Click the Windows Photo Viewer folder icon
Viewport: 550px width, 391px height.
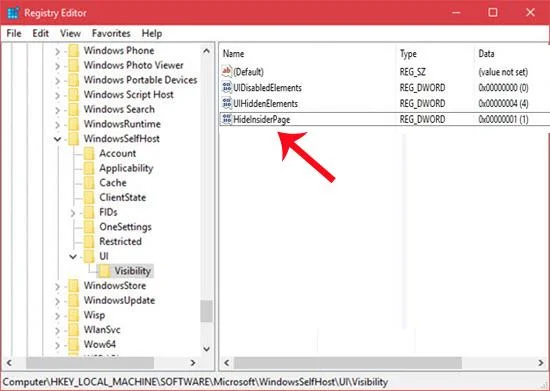pyautogui.click(x=74, y=66)
